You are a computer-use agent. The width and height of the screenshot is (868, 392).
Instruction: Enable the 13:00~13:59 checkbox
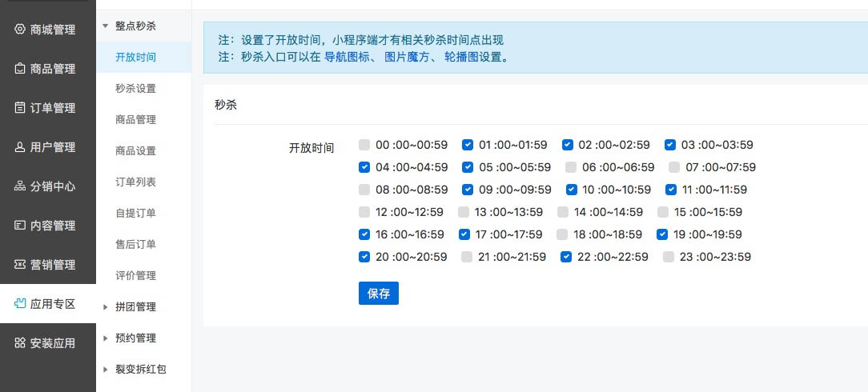464,212
